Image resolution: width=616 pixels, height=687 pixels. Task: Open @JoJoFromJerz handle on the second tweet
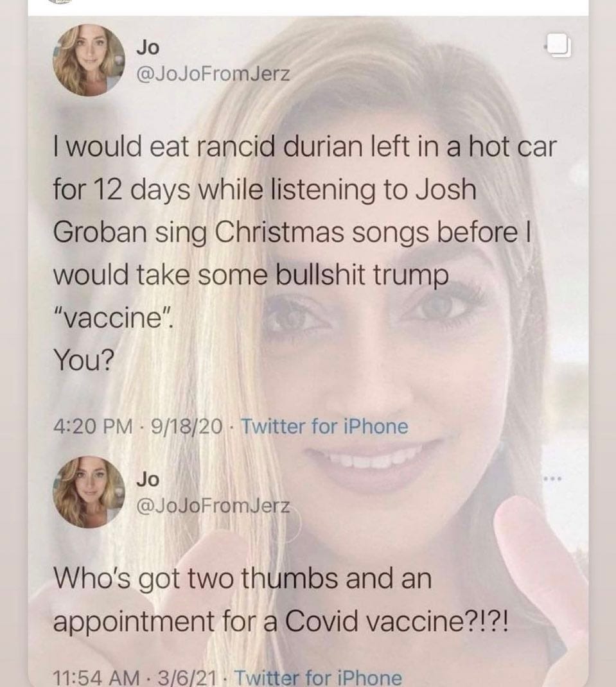(213, 506)
